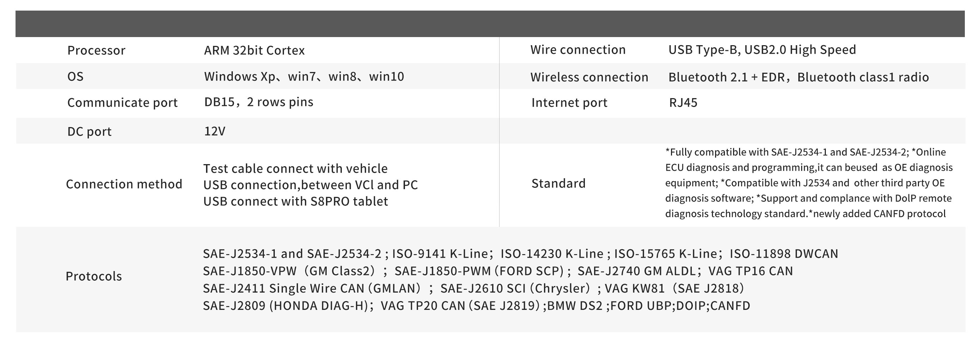Click the Processor row label

tap(96, 50)
